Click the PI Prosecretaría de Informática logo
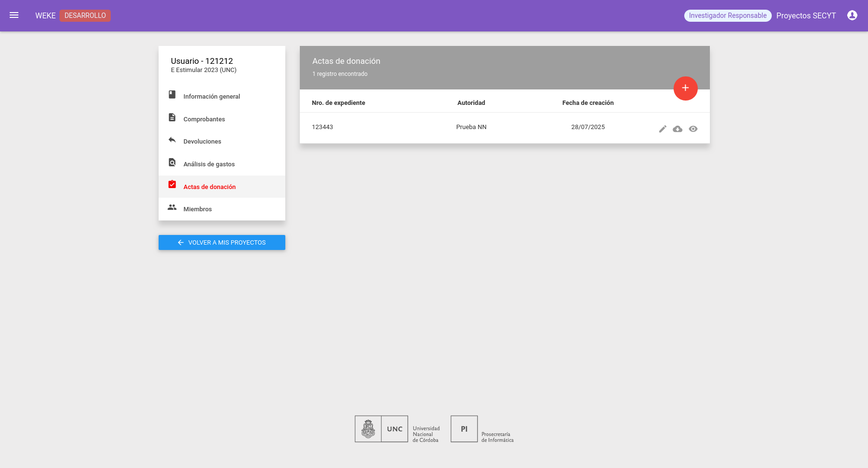 coord(482,429)
